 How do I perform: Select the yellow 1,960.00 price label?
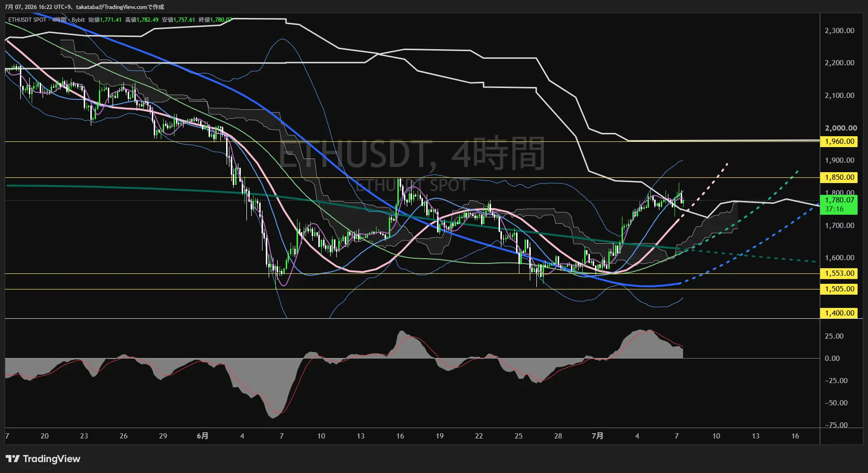click(x=839, y=141)
